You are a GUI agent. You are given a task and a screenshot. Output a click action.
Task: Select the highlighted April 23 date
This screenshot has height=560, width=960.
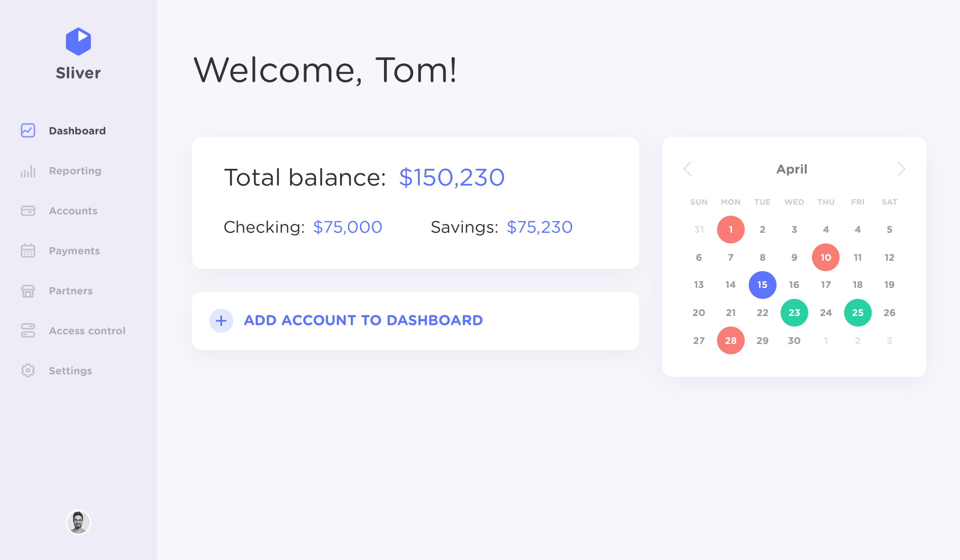click(x=794, y=312)
